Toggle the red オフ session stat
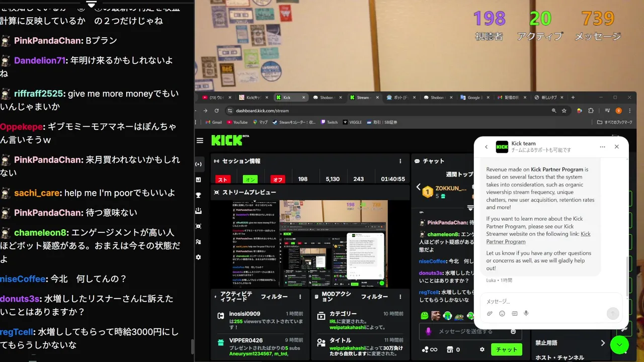The image size is (644, 362). (277, 179)
